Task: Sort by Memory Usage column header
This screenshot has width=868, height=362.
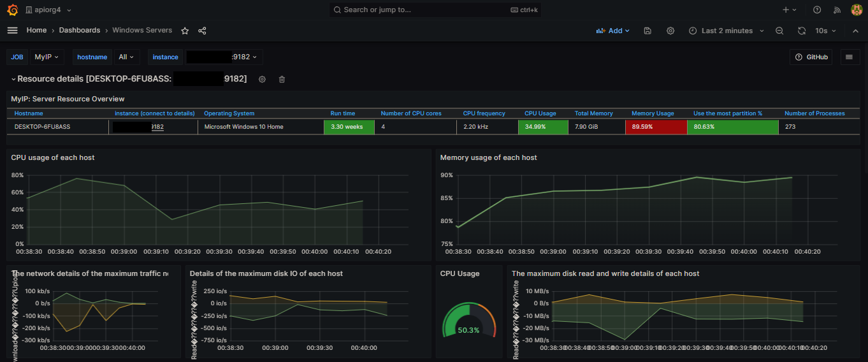Action: tap(653, 113)
